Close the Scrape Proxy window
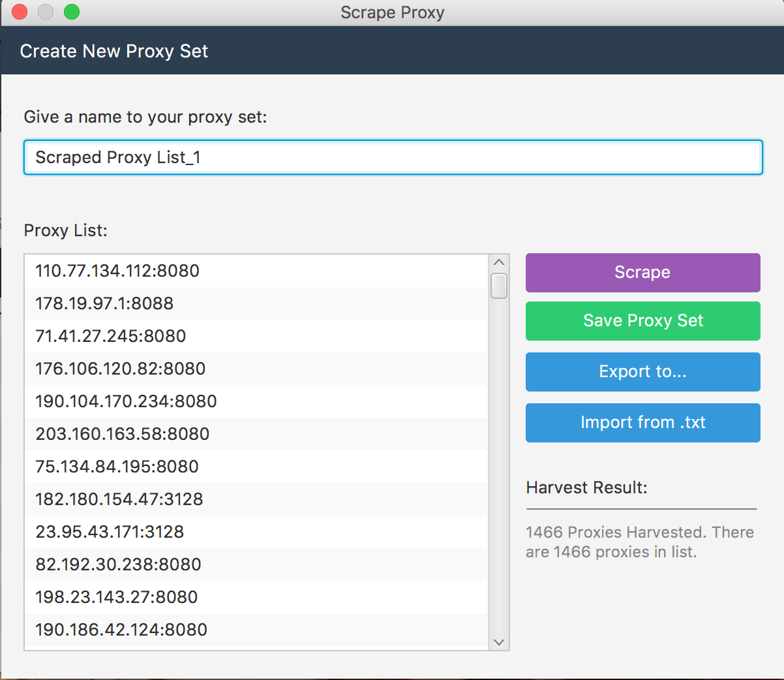This screenshot has height=680, width=784. click(20, 12)
